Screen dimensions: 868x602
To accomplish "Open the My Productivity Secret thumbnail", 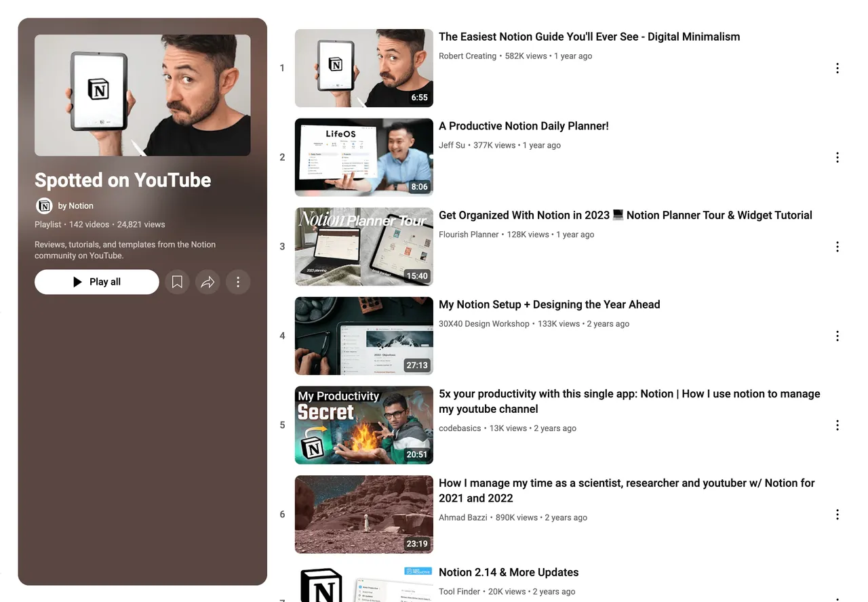I will pos(363,425).
